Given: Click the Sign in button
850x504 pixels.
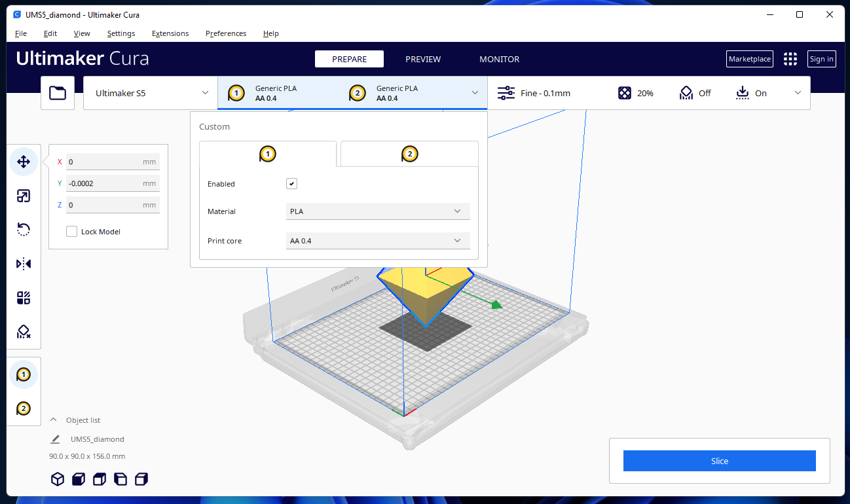Looking at the screenshot, I should pos(821,59).
